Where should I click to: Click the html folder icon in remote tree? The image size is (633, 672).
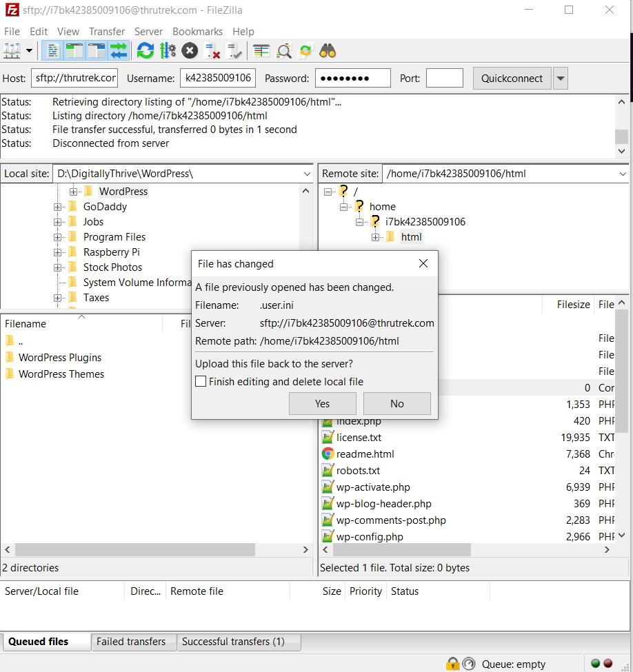coord(390,237)
